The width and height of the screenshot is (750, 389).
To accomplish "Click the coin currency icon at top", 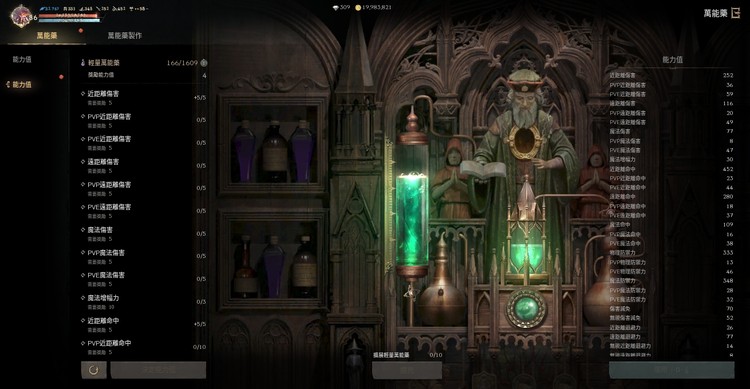I will pos(358,8).
